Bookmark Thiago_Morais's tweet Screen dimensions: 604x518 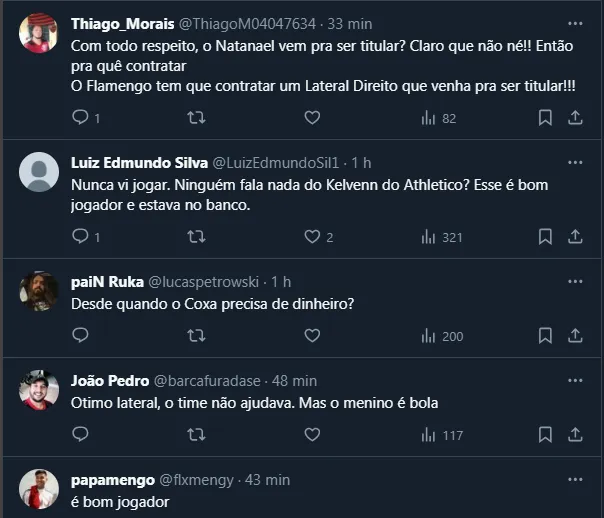pyautogui.click(x=545, y=117)
